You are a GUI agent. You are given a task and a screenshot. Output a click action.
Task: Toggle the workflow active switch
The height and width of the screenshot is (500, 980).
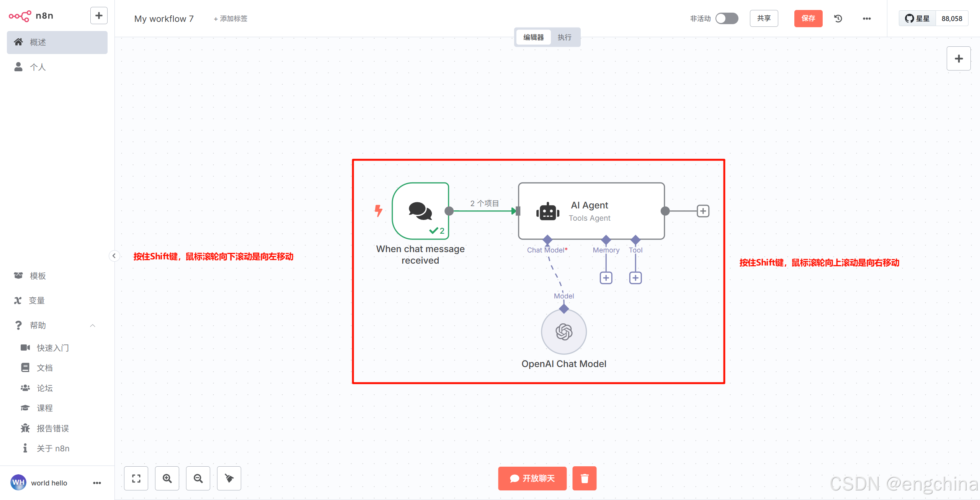(727, 18)
